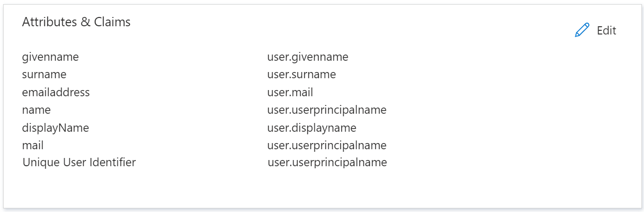Select the Unique User Identifier claim
Image resolution: width=644 pixels, height=212 pixels.
tap(79, 163)
